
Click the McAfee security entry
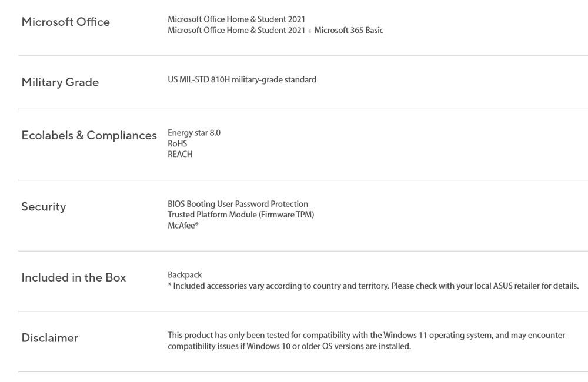pyautogui.click(x=183, y=225)
